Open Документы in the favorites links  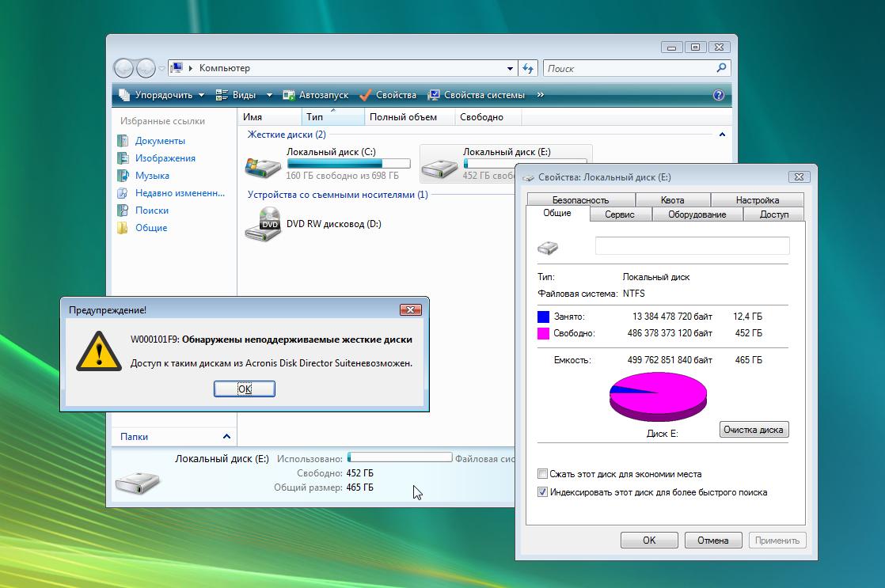pyautogui.click(x=160, y=141)
